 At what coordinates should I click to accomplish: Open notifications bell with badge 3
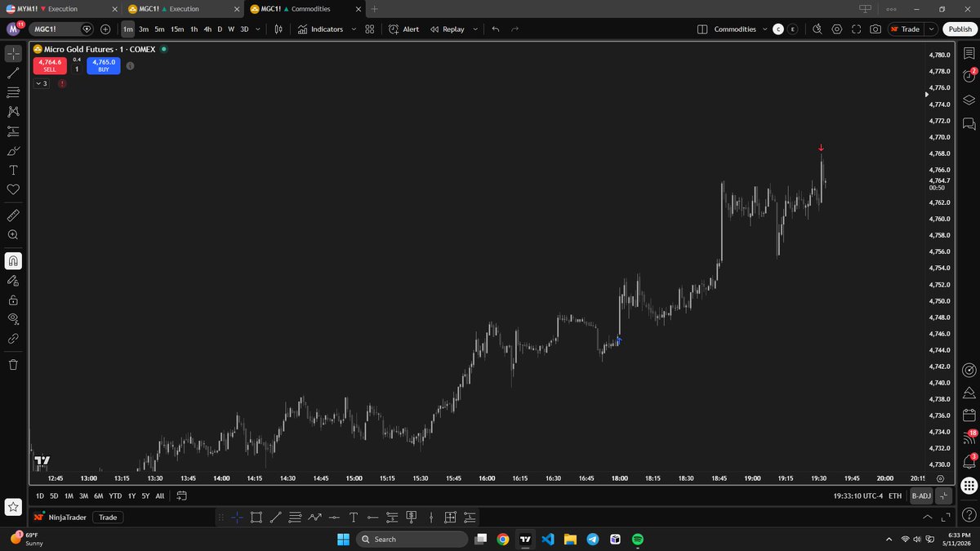tap(969, 461)
